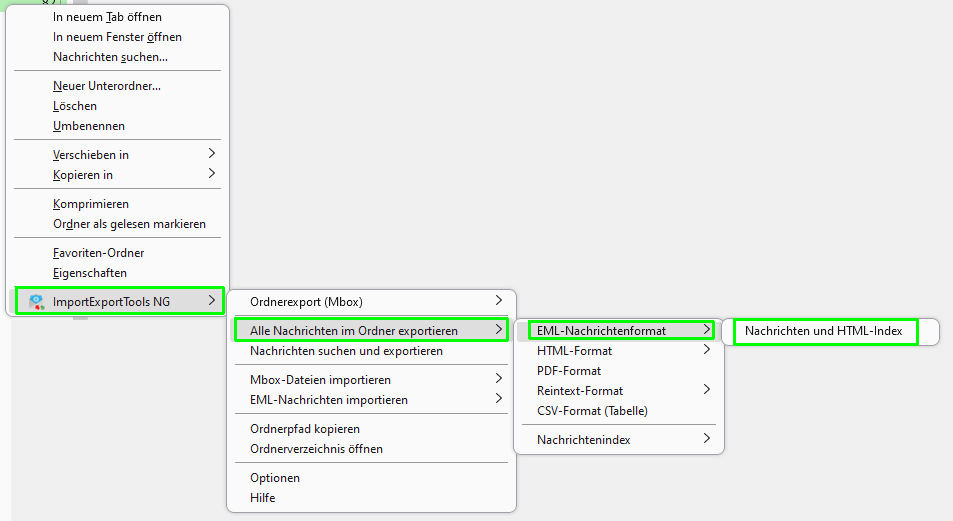The width and height of the screenshot is (953, 521).
Task: Open link in new tab entry
Action: coord(107,17)
